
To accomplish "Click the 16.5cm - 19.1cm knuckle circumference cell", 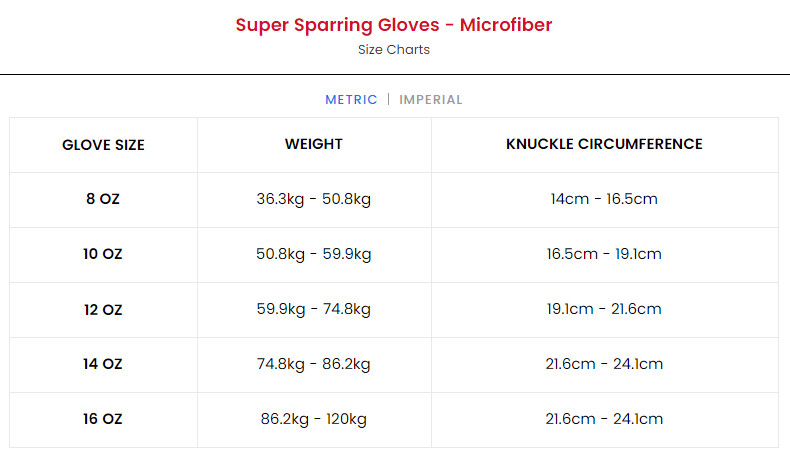I will pos(604,254).
